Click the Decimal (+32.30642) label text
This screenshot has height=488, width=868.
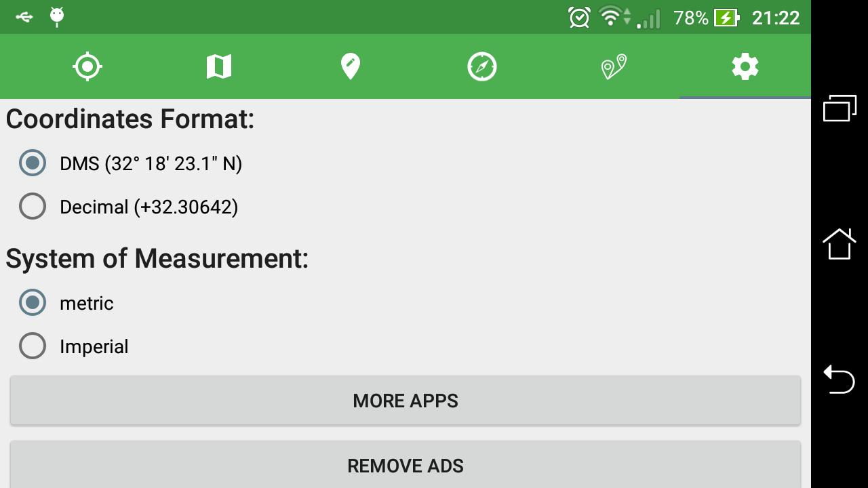[149, 207]
